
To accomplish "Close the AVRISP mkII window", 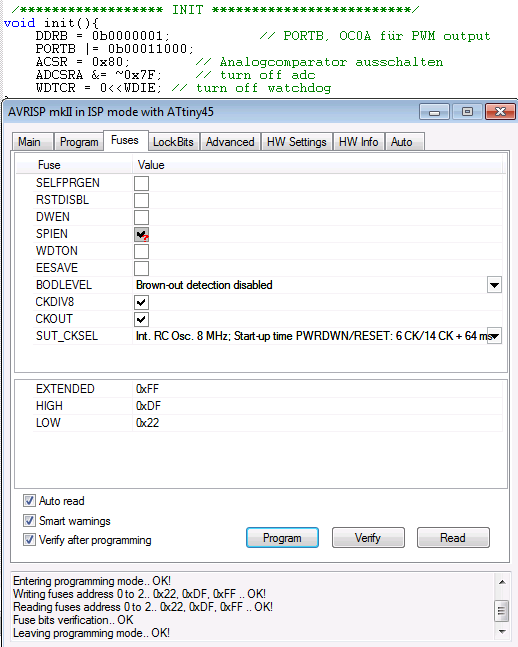I will (500, 112).
